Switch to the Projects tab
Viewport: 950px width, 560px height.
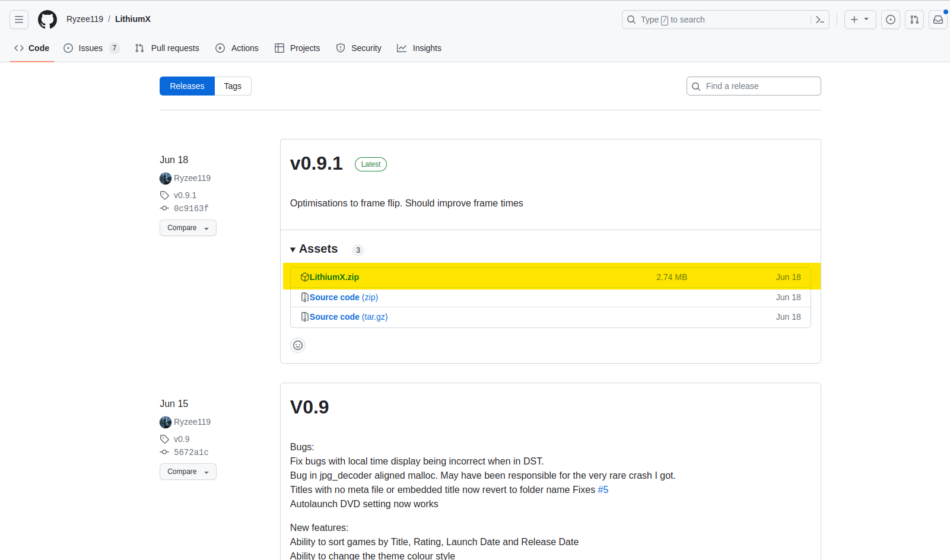(x=297, y=48)
